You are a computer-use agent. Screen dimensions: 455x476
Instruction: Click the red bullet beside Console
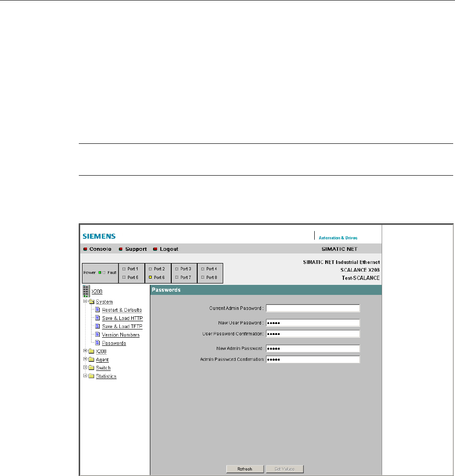(85, 249)
